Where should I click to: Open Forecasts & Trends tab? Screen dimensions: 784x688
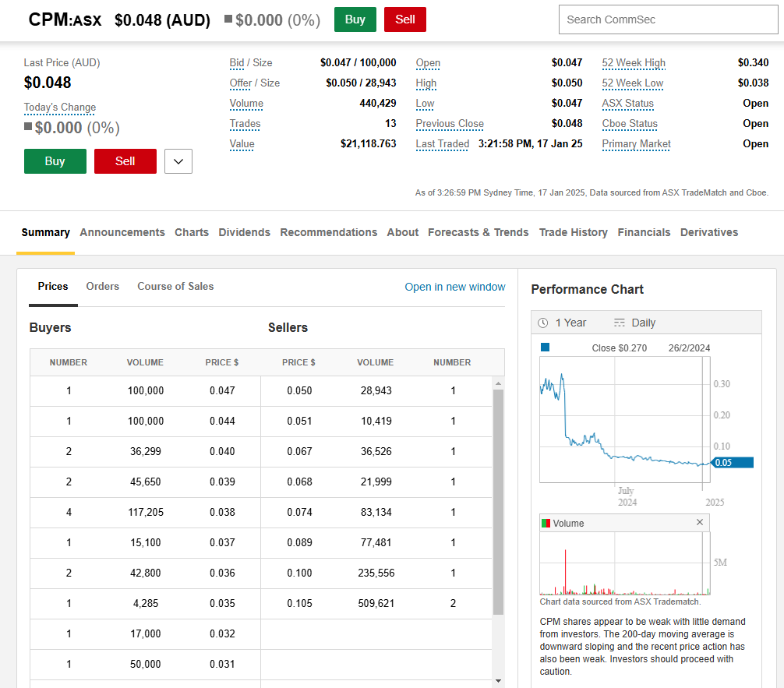tap(478, 232)
